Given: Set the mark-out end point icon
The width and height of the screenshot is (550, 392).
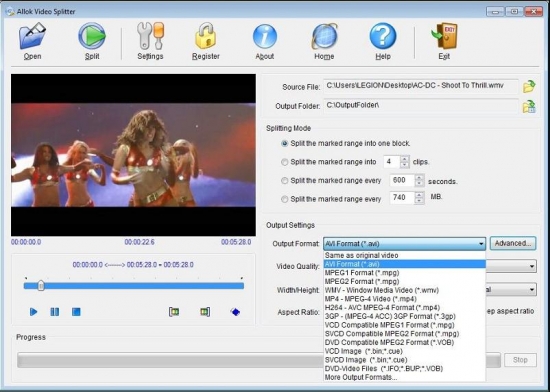Looking at the screenshot, I should 205,312.
